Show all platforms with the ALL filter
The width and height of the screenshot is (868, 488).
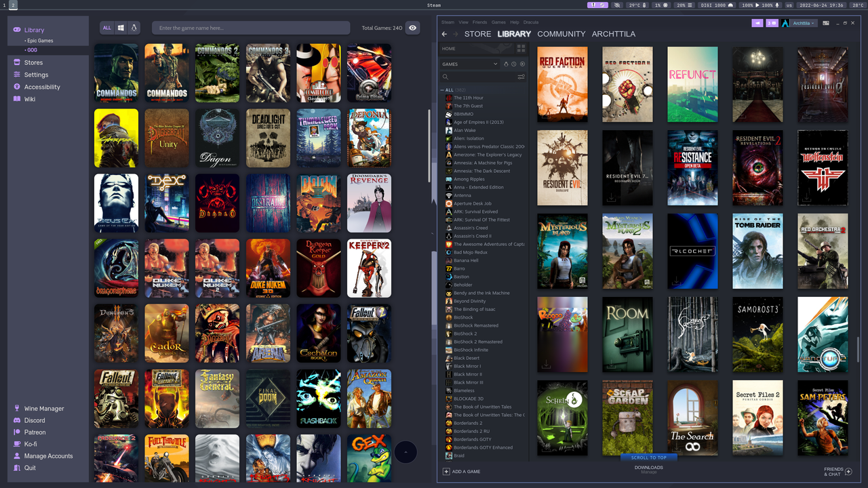click(x=107, y=28)
